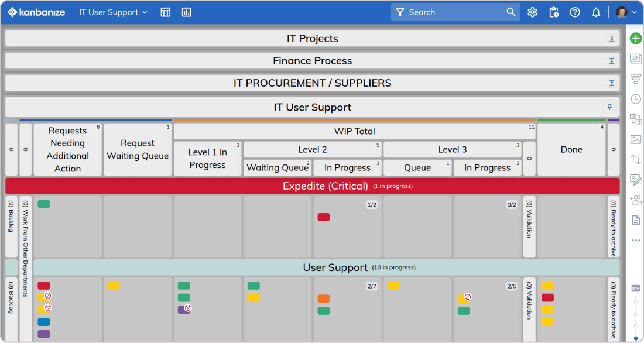Open the board settings gear
This screenshot has width=644, height=343.
[532, 12]
